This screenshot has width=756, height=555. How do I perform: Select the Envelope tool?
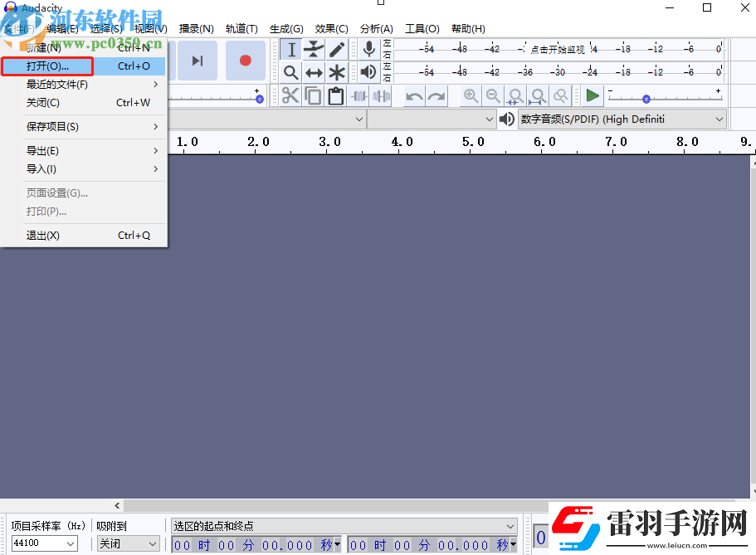(314, 50)
